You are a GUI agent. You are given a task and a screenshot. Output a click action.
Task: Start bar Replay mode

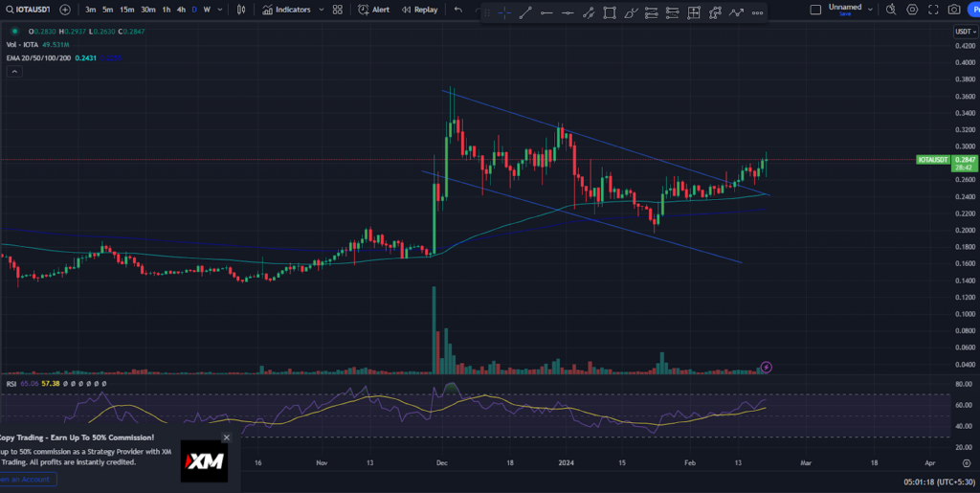[419, 10]
